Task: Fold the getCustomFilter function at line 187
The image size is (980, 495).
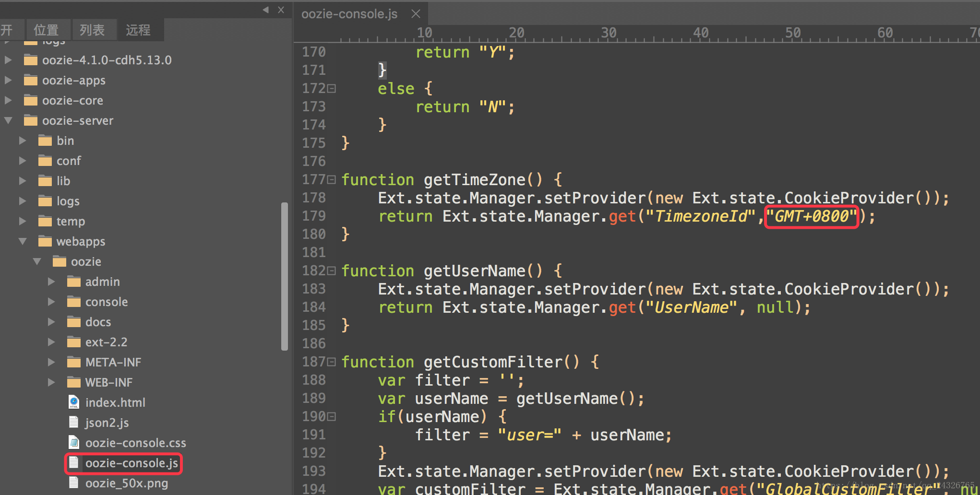Action: click(x=332, y=362)
